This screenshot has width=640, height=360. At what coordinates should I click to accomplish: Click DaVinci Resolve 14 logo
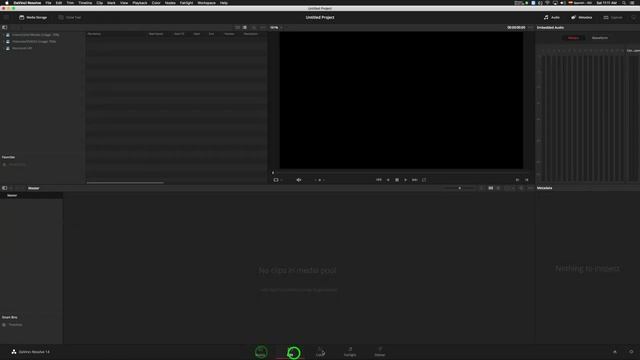30,352
